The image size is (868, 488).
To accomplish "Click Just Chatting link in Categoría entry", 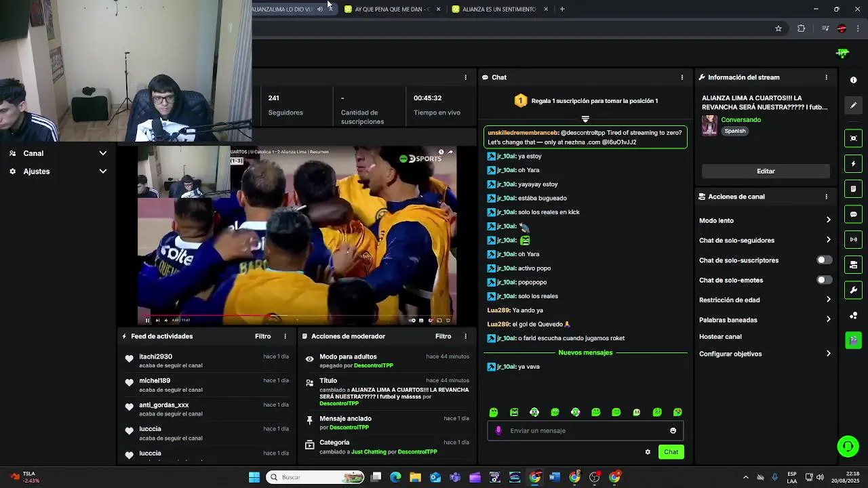I will tap(368, 452).
